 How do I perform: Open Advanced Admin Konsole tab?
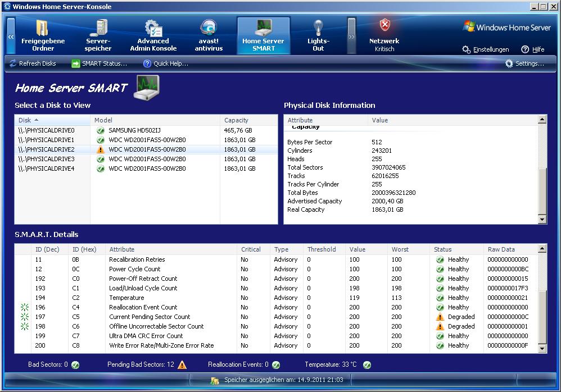(153, 36)
